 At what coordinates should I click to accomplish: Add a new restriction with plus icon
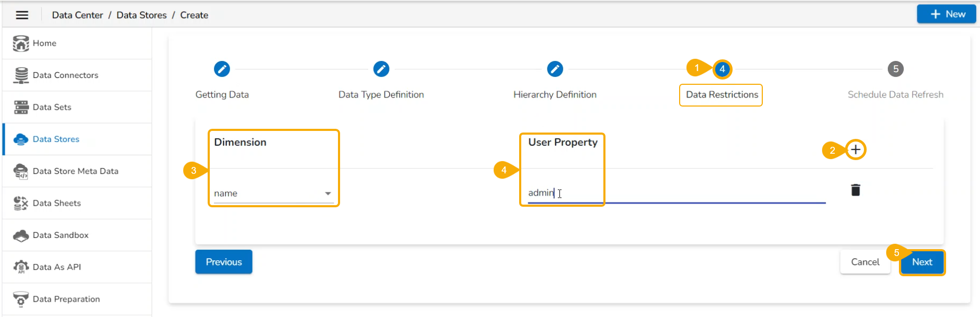pyautogui.click(x=856, y=150)
